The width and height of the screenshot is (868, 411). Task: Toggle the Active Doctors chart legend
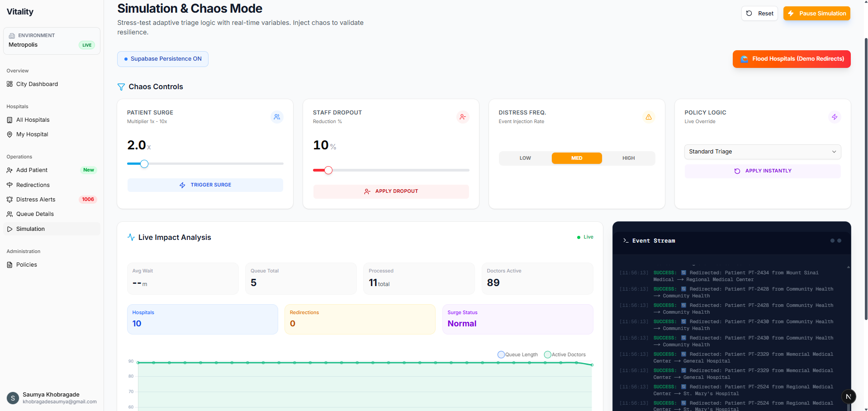click(564, 355)
